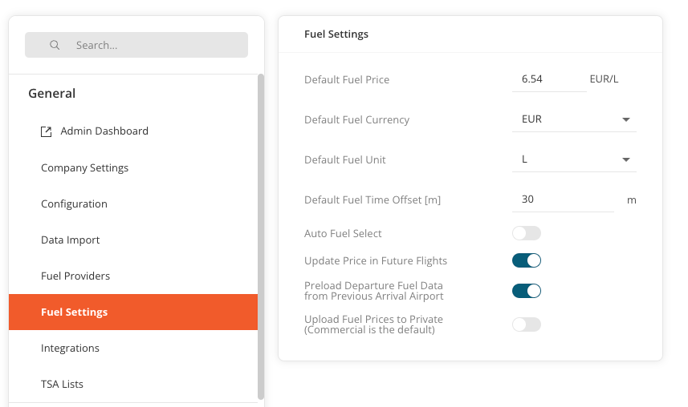Click the sidebar vertical scrollbar

[261, 237]
